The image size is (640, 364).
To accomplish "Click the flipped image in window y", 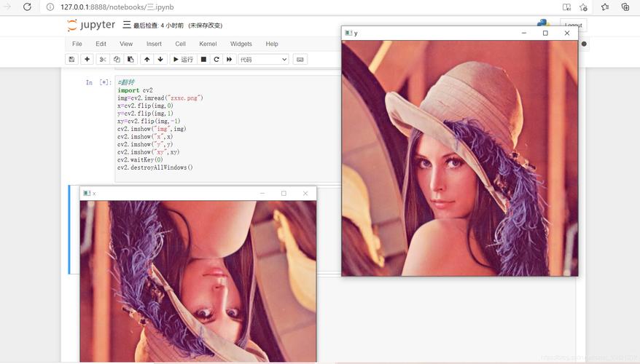I will pos(460,158).
